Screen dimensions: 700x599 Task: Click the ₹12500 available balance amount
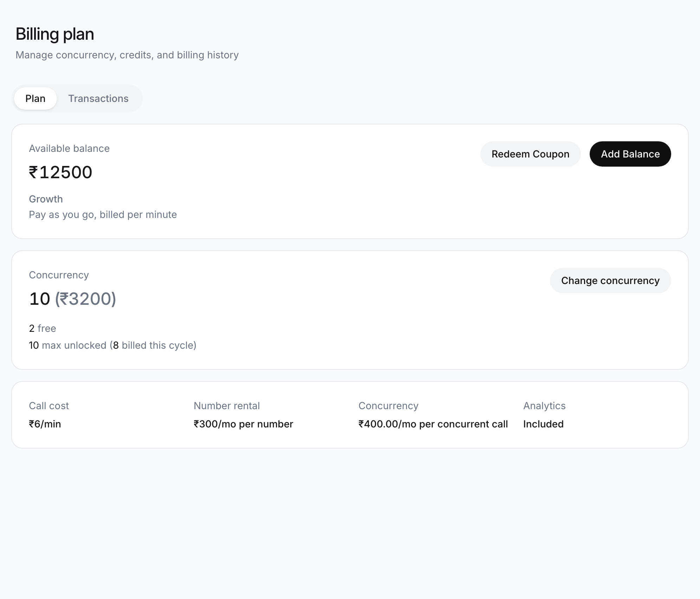[60, 172]
